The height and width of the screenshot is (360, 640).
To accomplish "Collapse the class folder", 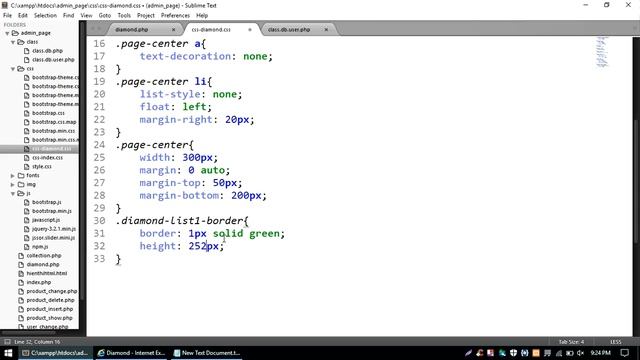I will [x=13, y=42].
